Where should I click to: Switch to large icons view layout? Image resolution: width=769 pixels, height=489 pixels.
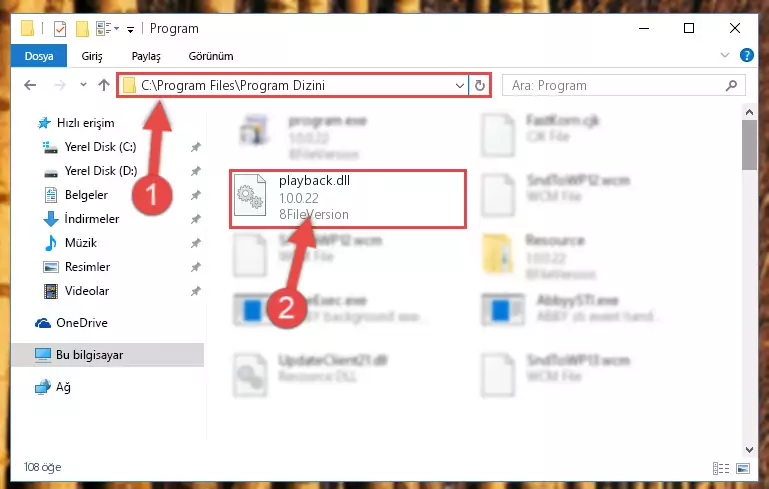[743, 468]
